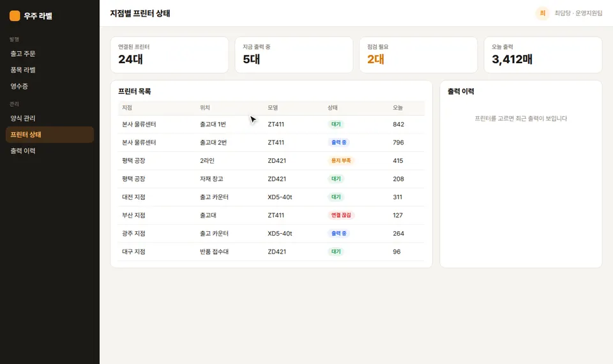Click the 지점 column header

pyautogui.click(x=127, y=107)
